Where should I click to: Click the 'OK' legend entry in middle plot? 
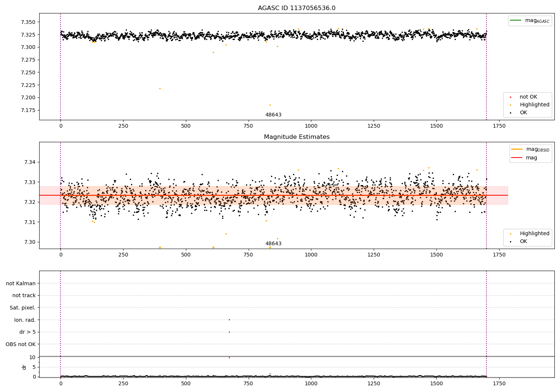pos(518,242)
